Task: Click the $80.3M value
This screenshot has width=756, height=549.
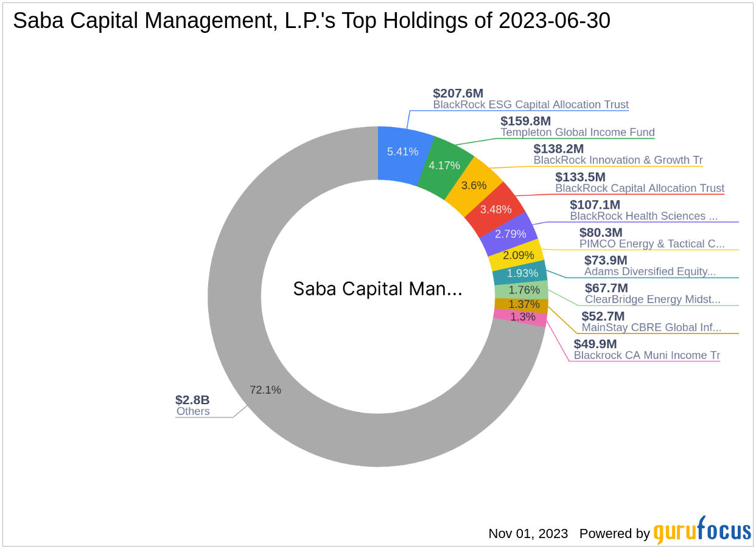Action: 601,233
